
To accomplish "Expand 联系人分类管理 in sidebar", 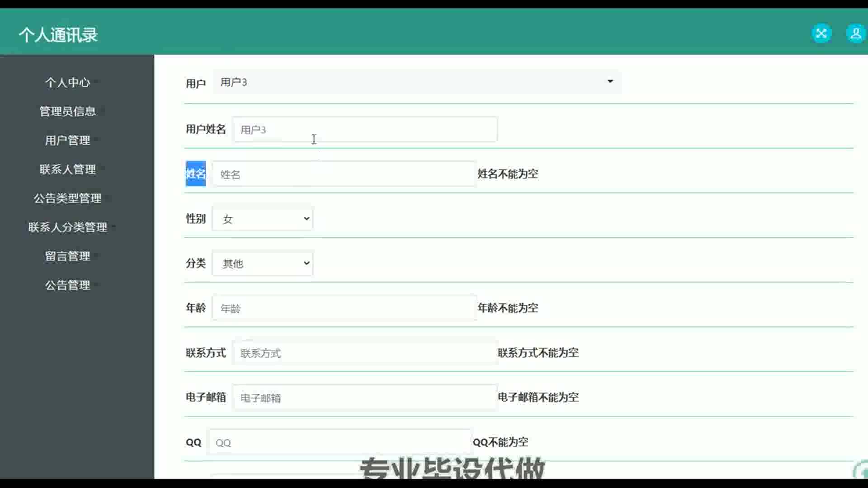I will pos(68,227).
